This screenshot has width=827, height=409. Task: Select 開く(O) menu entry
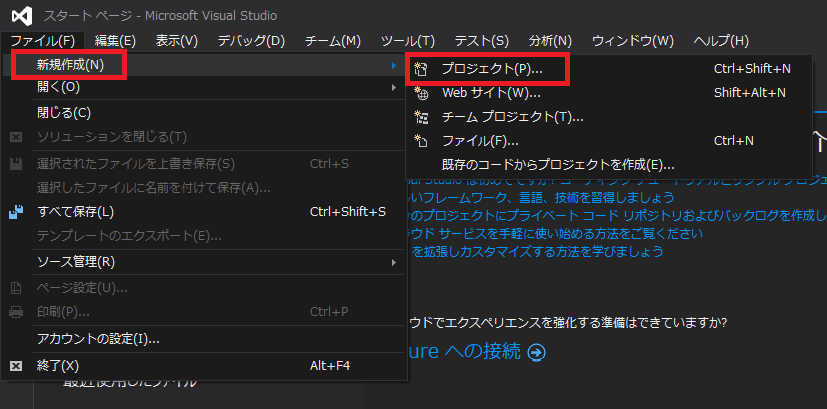click(203, 88)
